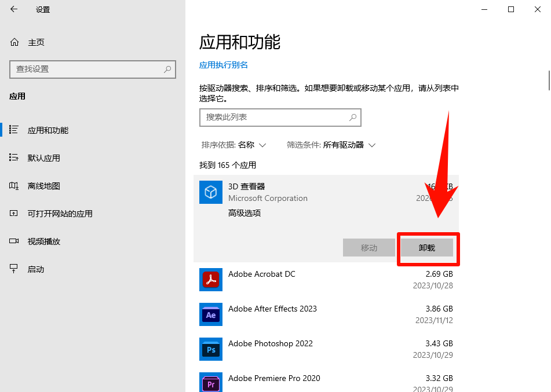Click the Adobe Acrobat DC app icon
551x392 pixels.
(x=210, y=279)
